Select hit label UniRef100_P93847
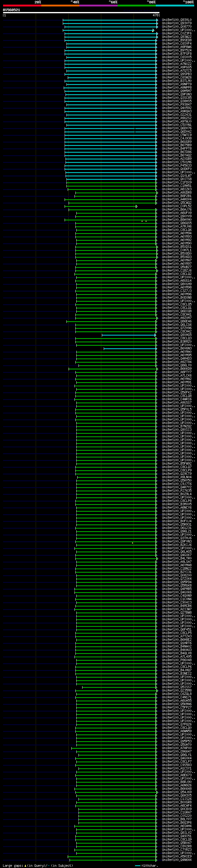This screenshot has width=197, height=868. pyautogui.click(x=177, y=104)
